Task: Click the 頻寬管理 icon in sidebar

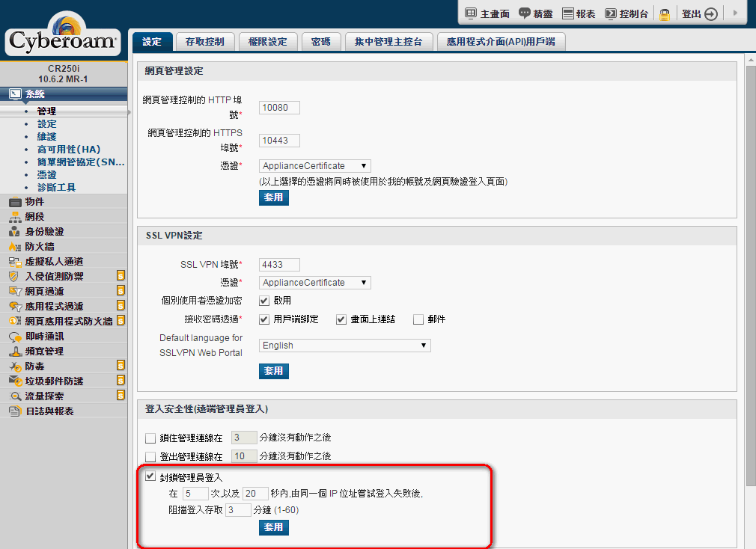Action: click(x=16, y=352)
